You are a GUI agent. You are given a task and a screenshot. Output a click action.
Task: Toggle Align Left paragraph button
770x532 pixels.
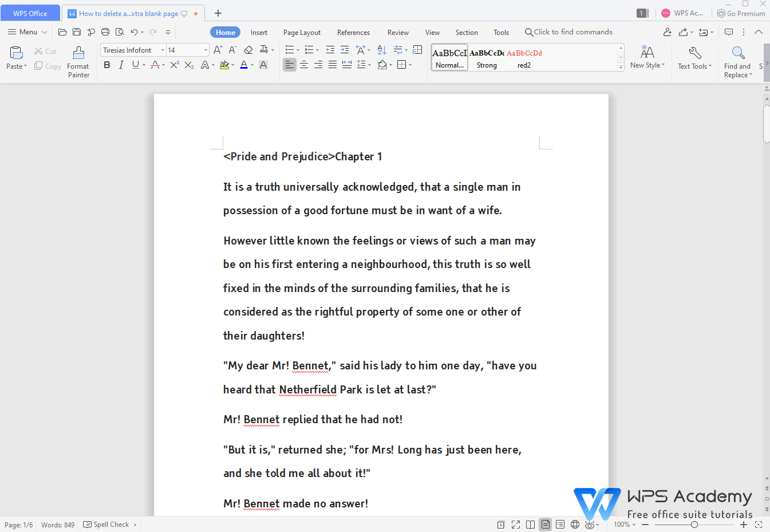pos(290,65)
